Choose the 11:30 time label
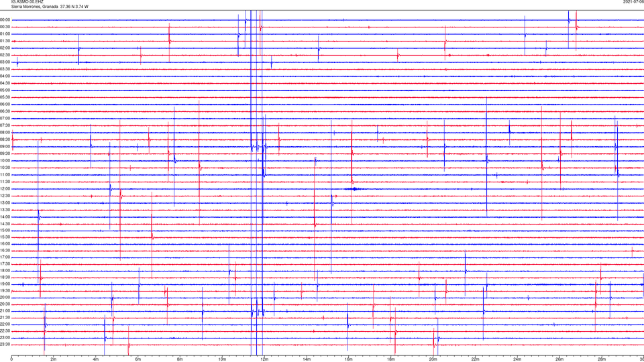644x362 pixels. coord(5,182)
